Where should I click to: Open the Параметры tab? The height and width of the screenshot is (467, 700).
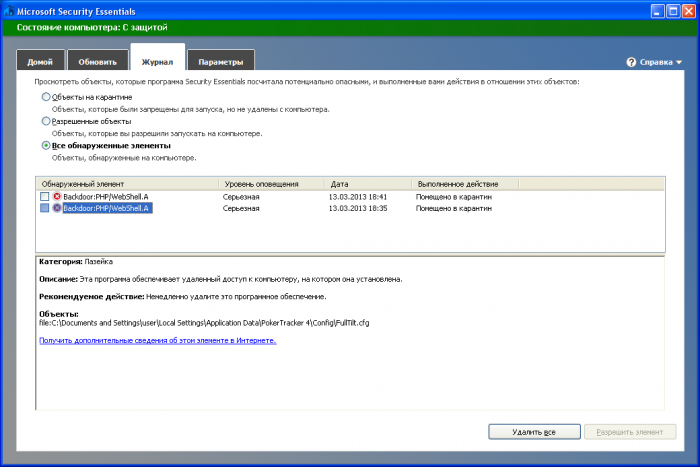pyautogui.click(x=221, y=61)
